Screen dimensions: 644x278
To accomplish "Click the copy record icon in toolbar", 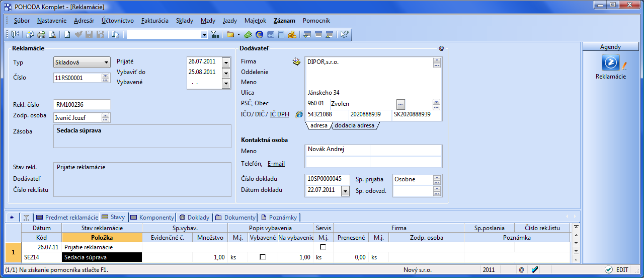I will tap(115, 35).
